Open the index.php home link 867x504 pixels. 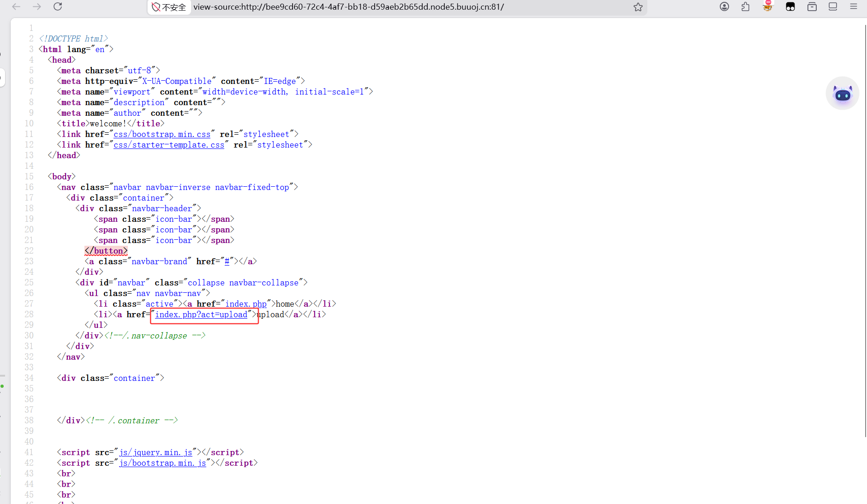pyautogui.click(x=246, y=304)
